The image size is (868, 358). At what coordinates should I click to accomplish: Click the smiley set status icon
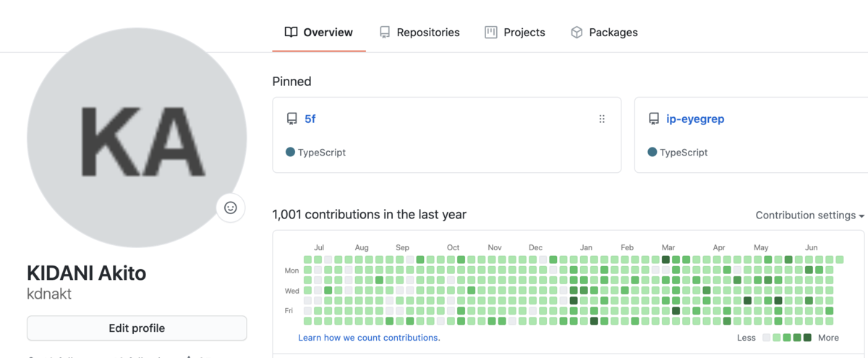[231, 208]
